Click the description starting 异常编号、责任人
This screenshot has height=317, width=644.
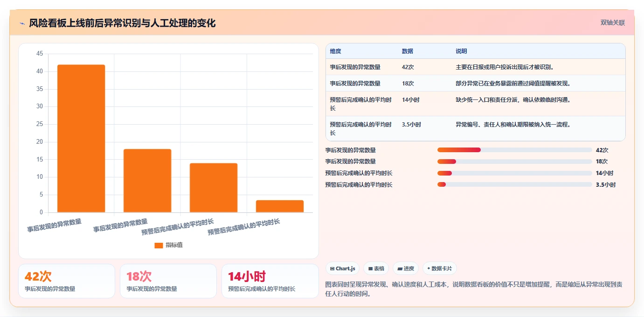tap(513, 125)
